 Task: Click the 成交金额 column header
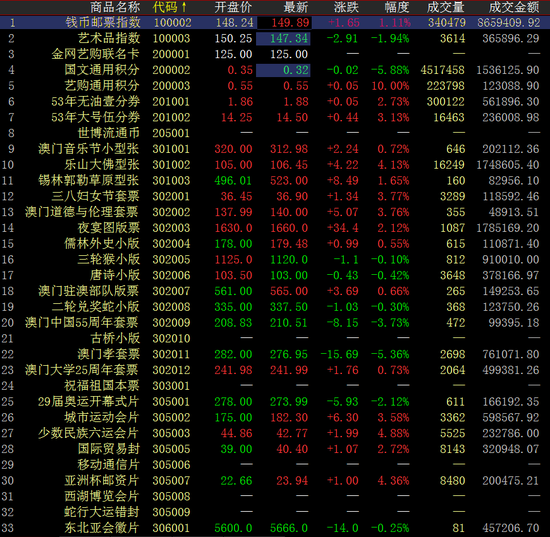[x=514, y=7]
